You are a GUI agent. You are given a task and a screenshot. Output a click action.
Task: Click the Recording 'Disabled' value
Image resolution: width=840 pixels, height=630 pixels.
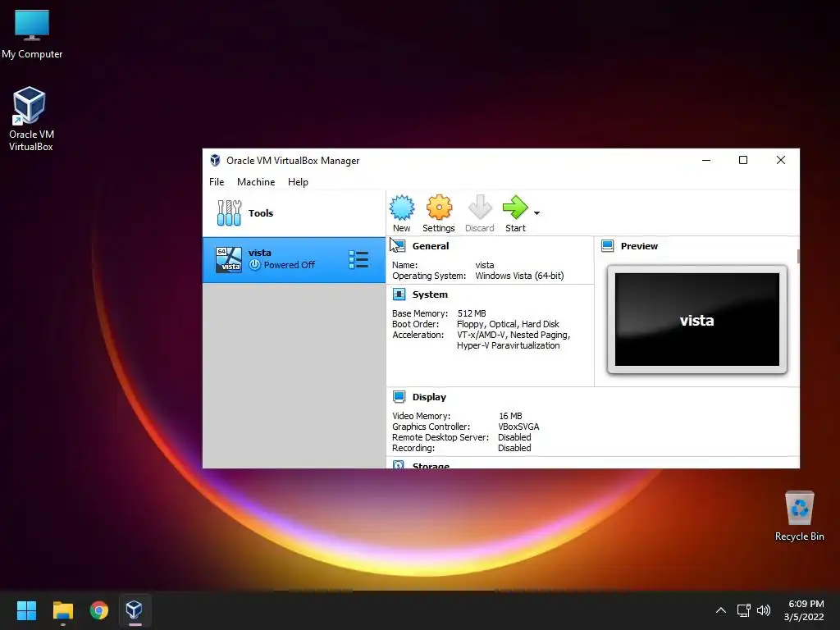tap(514, 449)
